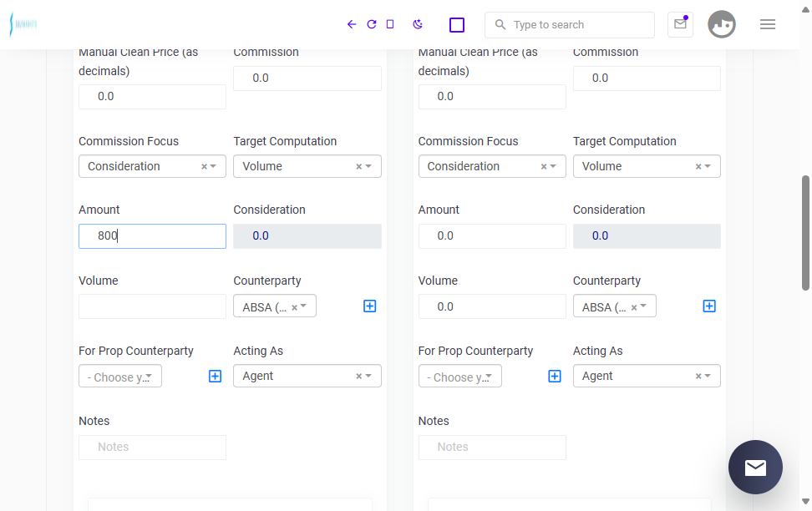The width and height of the screenshot is (812, 511).
Task: Click scrollbar down arrow
Action: 805,501
